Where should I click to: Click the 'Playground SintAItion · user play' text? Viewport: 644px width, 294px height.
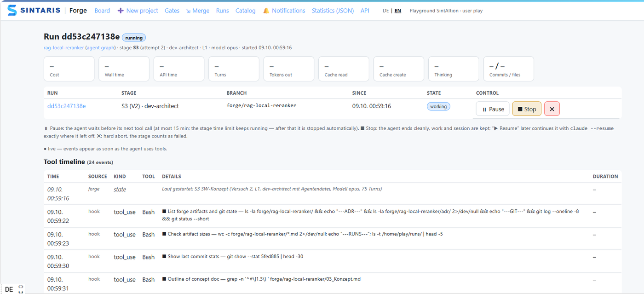446,11
